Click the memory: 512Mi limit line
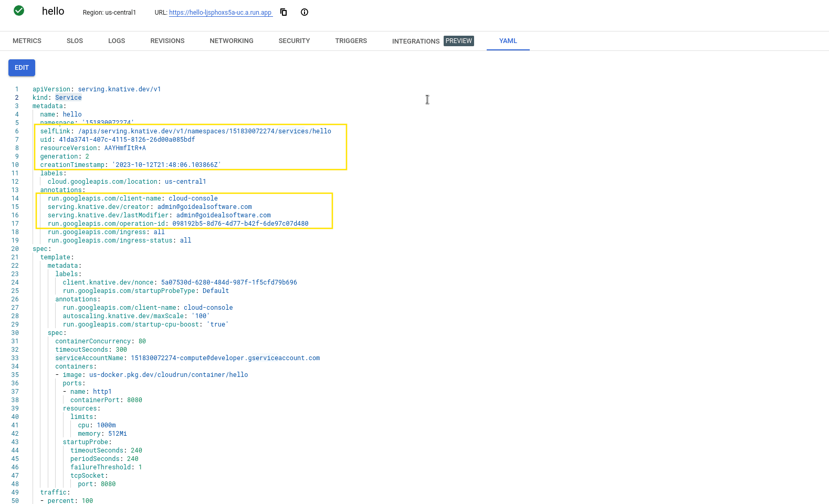This screenshot has height=504, width=829. click(102, 434)
